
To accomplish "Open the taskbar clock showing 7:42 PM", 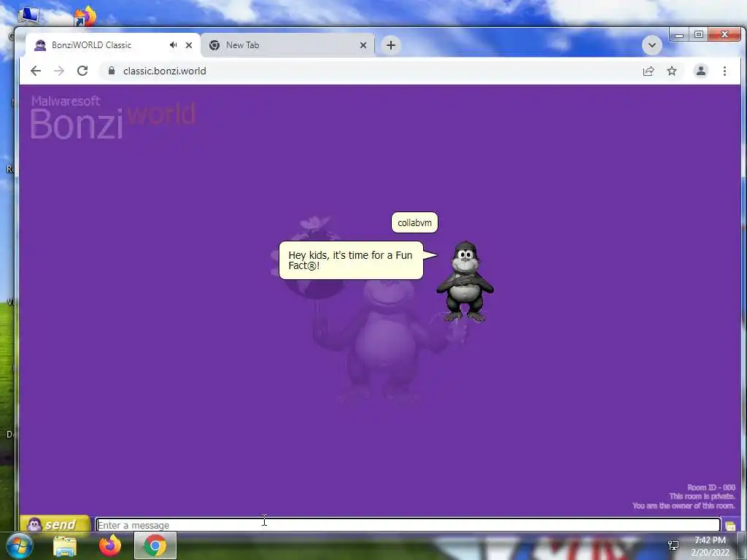I will coord(711,546).
